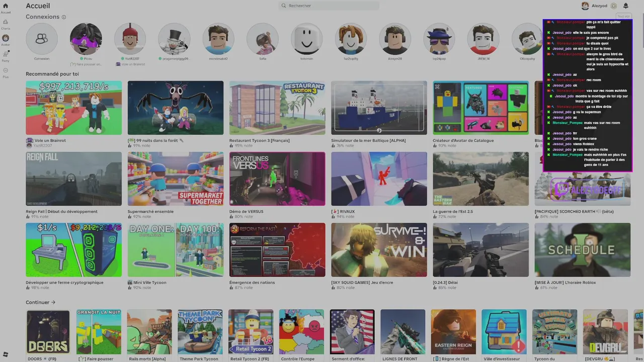Open YaziR2207's friend avatar
The height and width of the screenshot is (362, 644).
coord(130,39)
